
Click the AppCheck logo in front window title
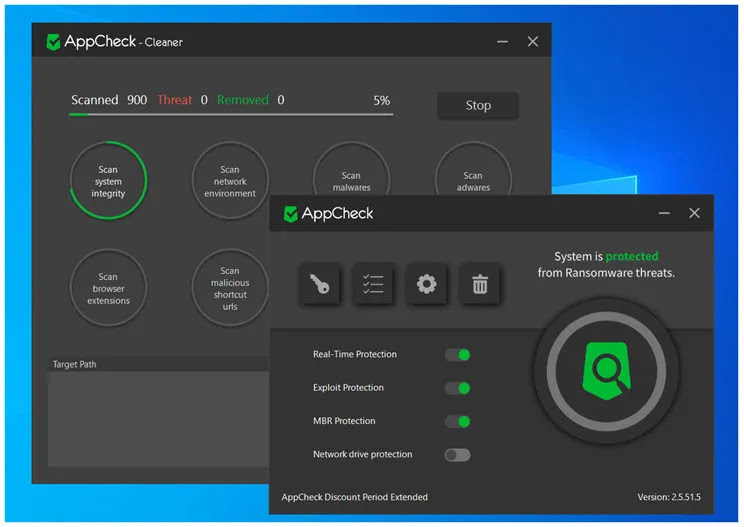pyautogui.click(x=328, y=213)
